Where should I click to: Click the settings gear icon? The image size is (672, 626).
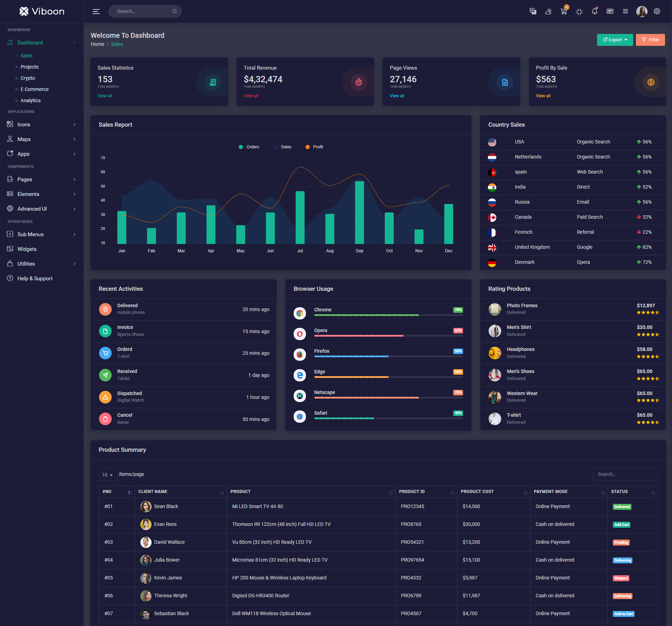point(657,11)
